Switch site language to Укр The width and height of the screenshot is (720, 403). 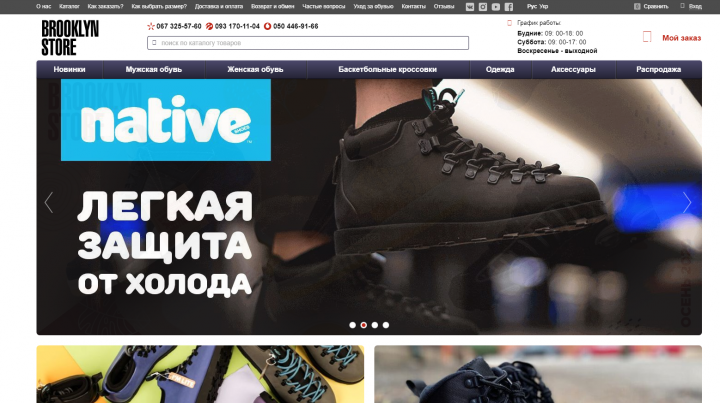pos(544,6)
